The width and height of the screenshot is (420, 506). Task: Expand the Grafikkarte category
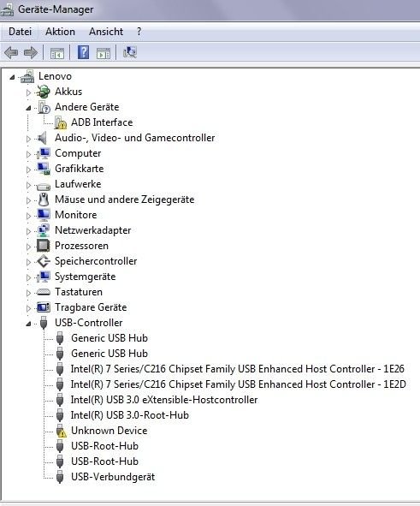28,170
